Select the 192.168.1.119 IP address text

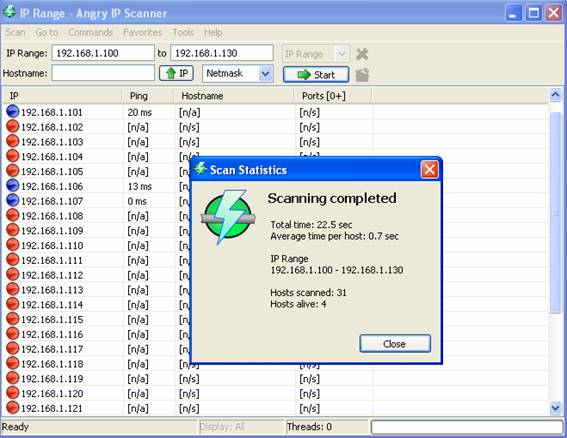tap(52, 379)
